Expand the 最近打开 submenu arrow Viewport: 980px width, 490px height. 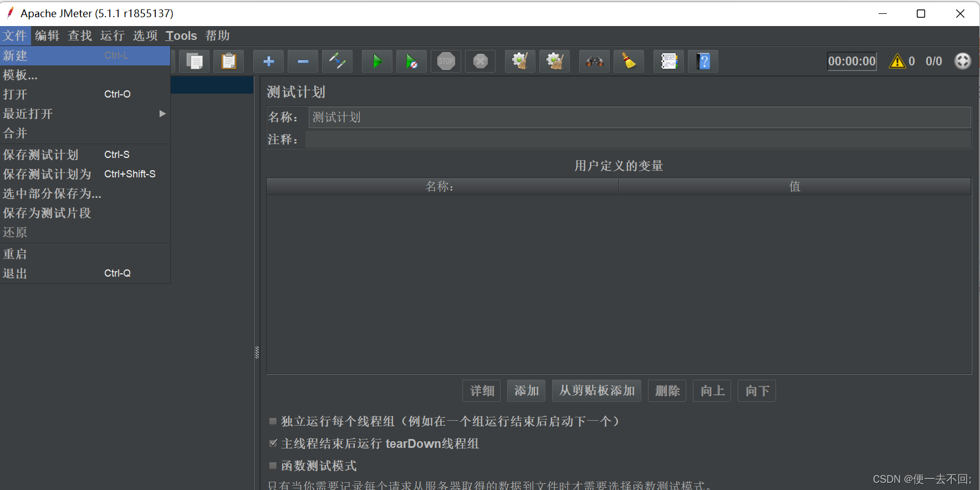click(162, 114)
